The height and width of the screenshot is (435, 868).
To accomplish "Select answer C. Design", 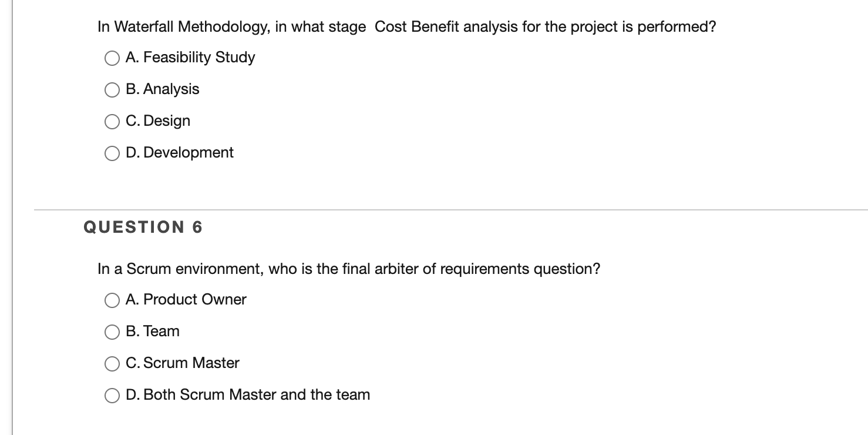I will (x=112, y=121).
